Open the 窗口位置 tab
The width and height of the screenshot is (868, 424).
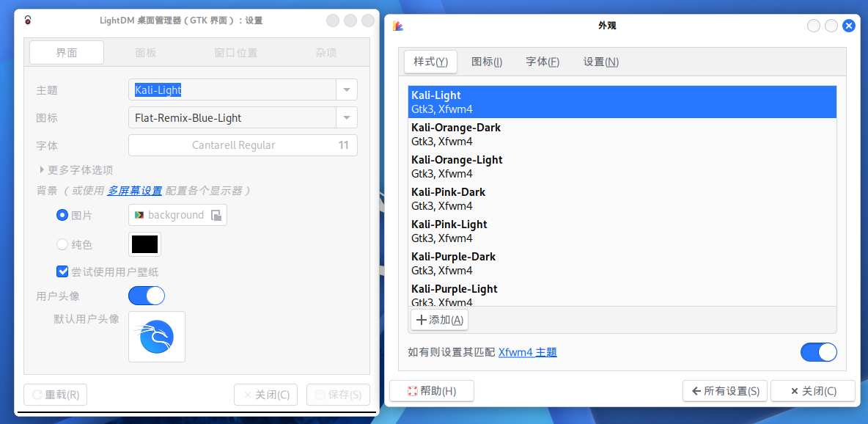(x=235, y=53)
